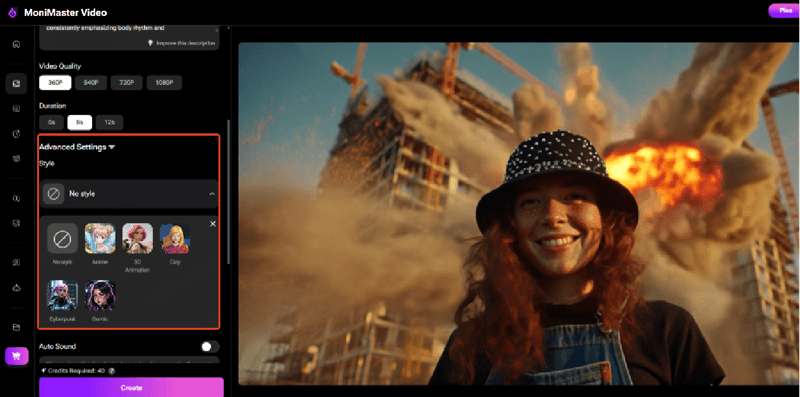
Task: Choose the 12s duration option
Action: 109,122
